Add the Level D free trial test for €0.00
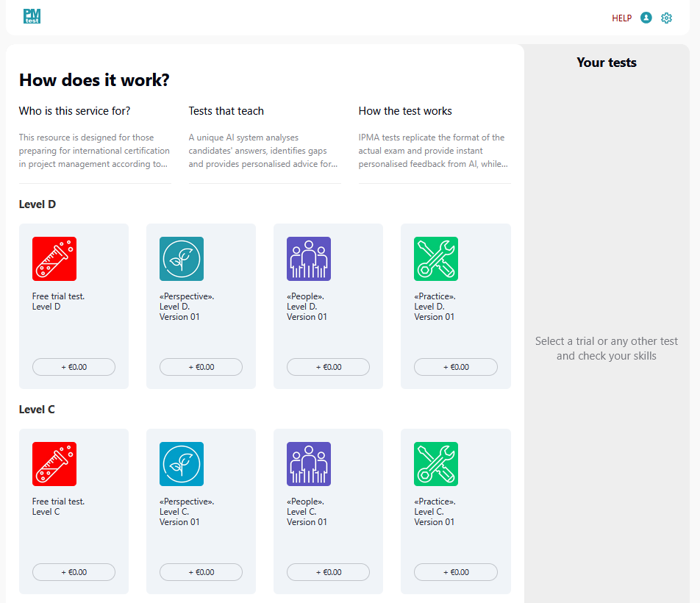The width and height of the screenshot is (700, 603). click(74, 367)
